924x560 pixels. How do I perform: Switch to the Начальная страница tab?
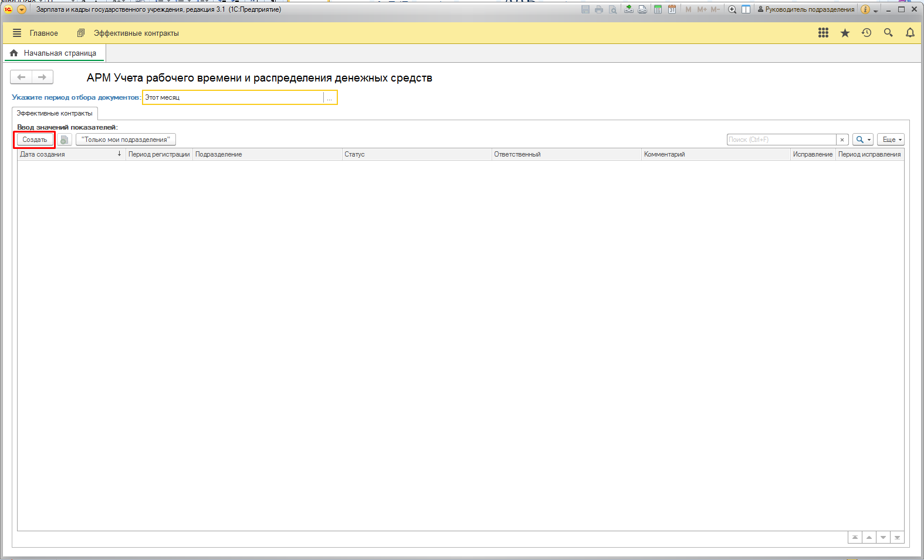coord(59,53)
